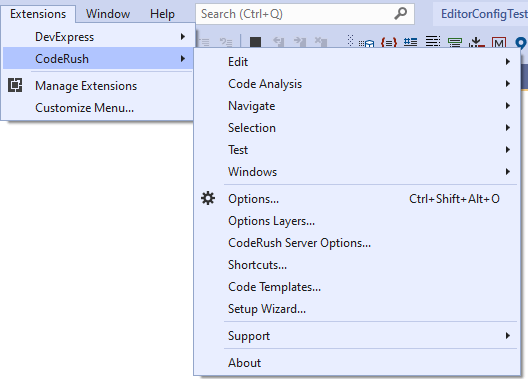Open Manage Extensions
This screenshot has height=379, width=528.
[x=98, y=86]
